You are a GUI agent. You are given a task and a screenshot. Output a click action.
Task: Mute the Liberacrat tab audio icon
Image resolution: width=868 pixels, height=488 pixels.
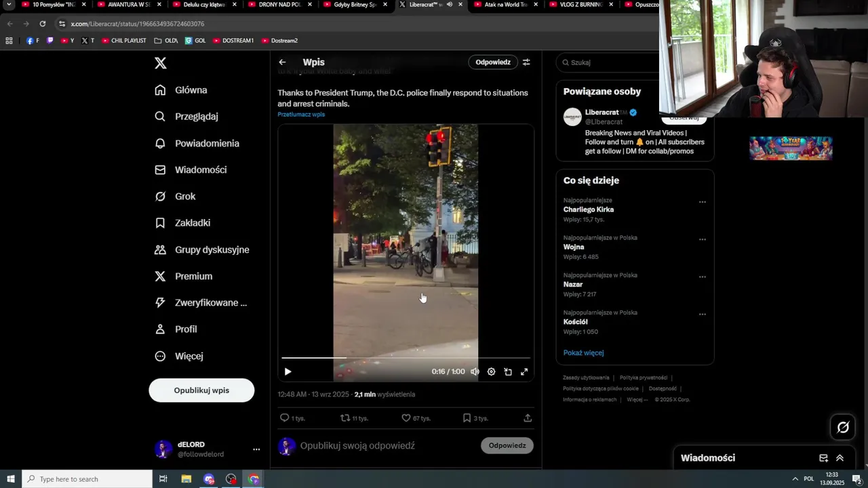tap(449, 5)
